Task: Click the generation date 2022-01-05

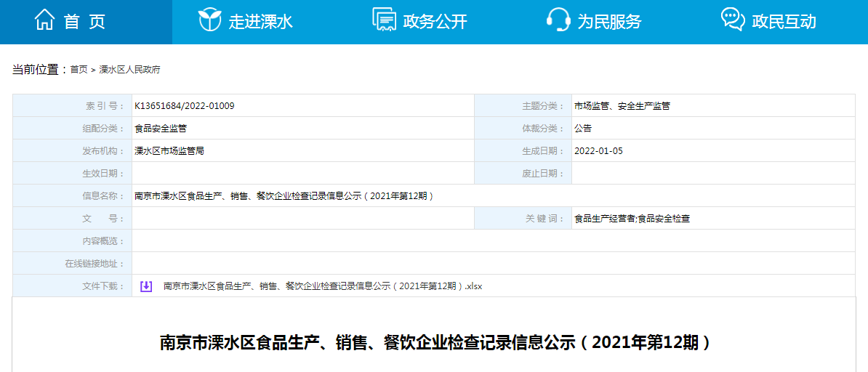Action: click(x=599, y=150)
